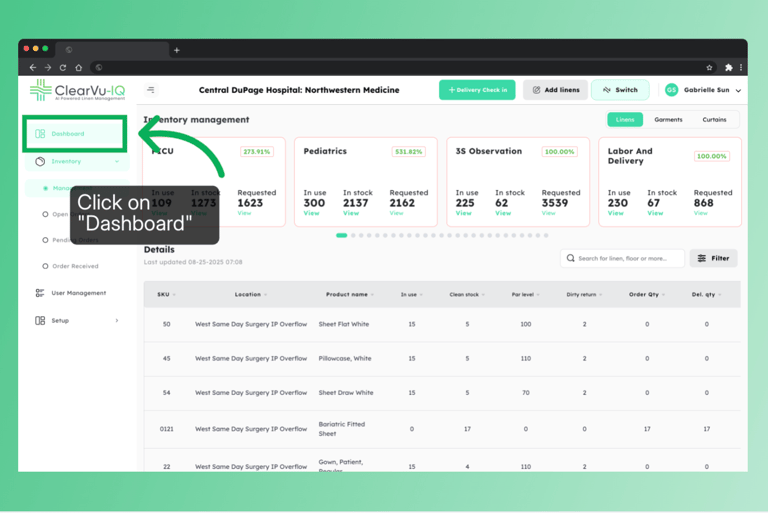The height and width of the screenshot is (513, 768).
Task: Click the Dashboard layout icon
Action: tap(40, 134)
